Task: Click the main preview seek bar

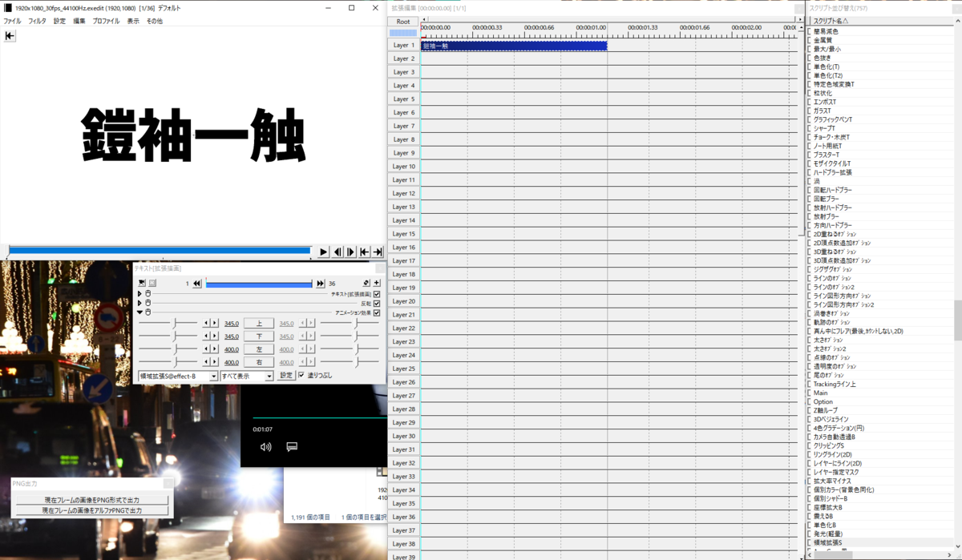Action: pos(159,251)
